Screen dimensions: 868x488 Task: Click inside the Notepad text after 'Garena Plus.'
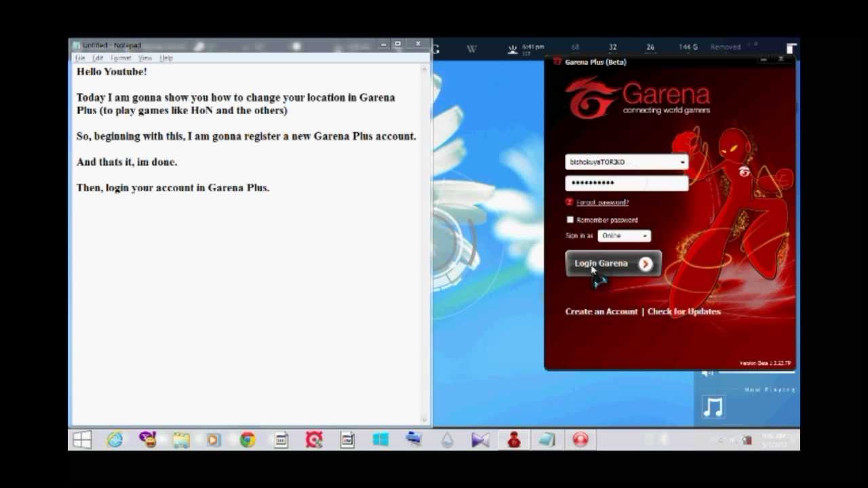[271, 188]
